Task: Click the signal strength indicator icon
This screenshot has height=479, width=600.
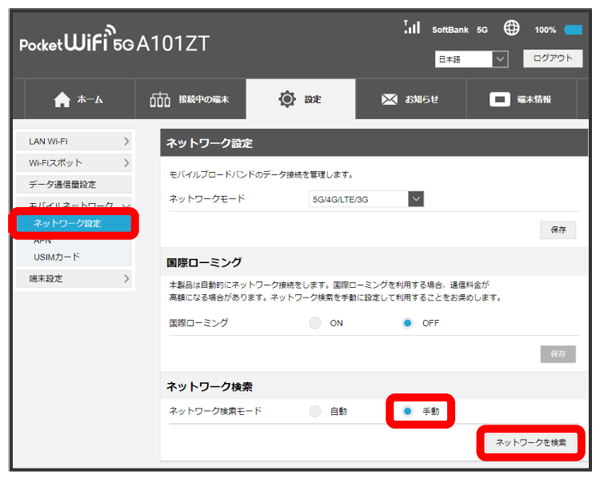Action: tap(412, 28)
